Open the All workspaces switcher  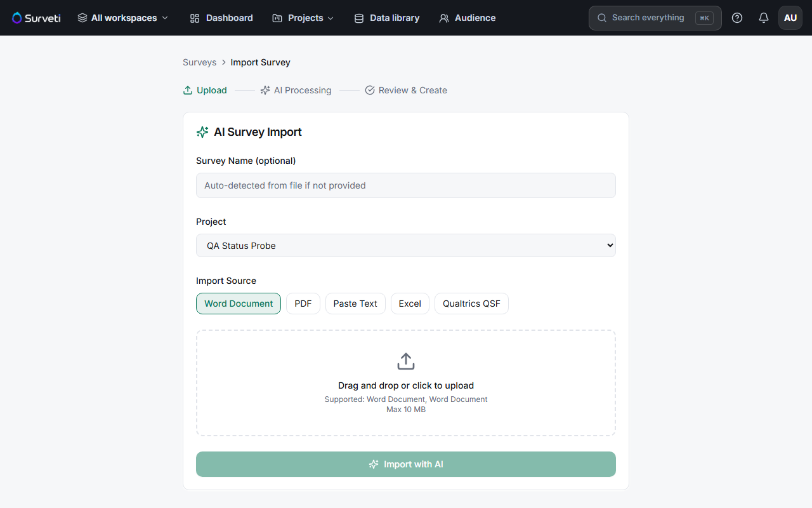pyautogui.click(x=123, y=18)
